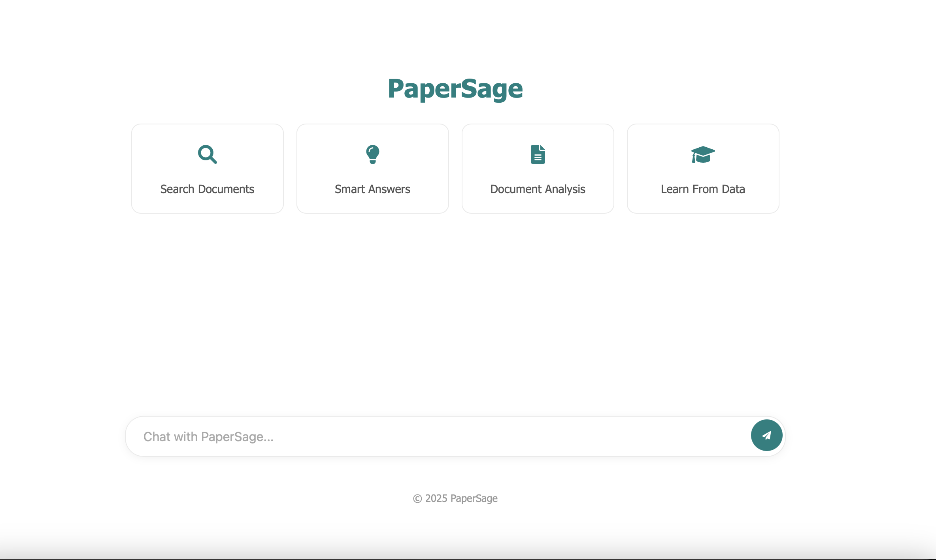The height and width of the screenshot is (560, 936).
Task: Select the Document Analysis label text
Action: click(x=538, y=189)
